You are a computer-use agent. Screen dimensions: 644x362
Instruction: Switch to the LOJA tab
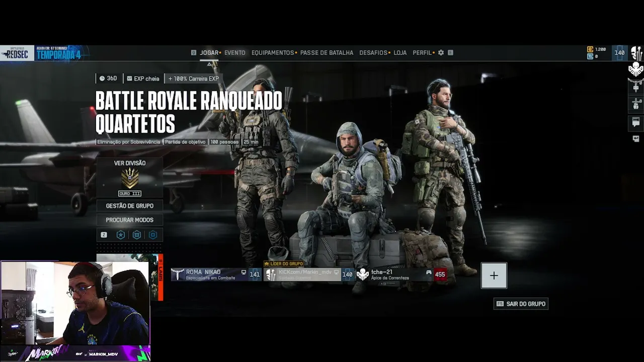click(400, 53)
